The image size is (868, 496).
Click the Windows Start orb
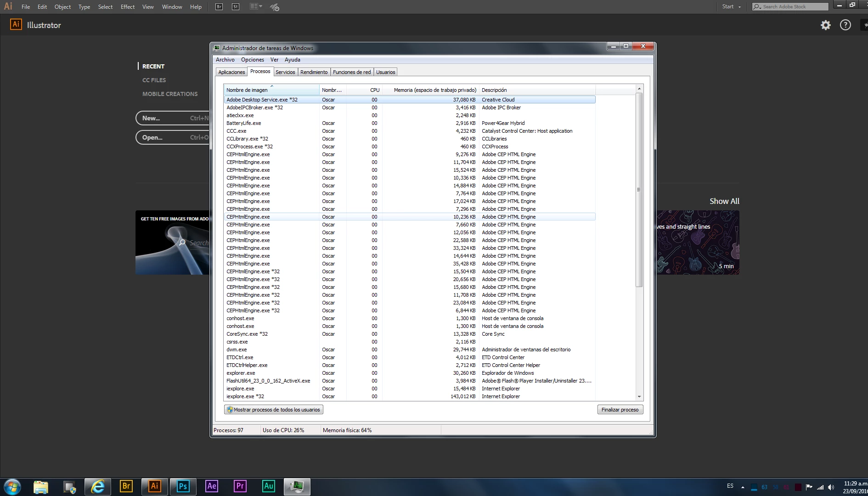(x=12, y=487)
